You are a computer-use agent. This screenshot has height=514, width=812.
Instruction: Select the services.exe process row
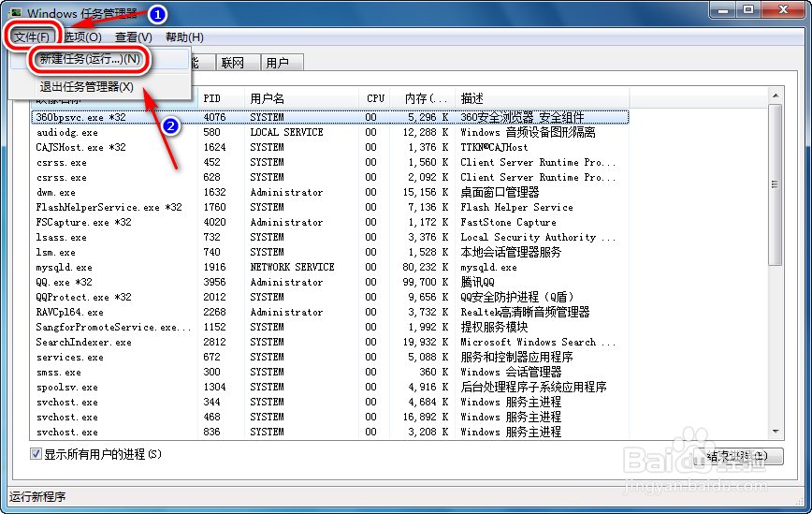pyautogui.click(x=330, y=357)
